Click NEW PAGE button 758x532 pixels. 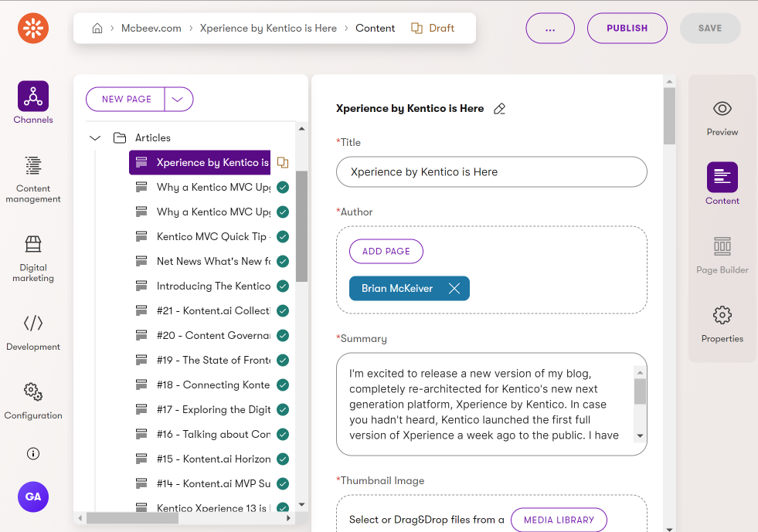click(x=126, y=99)
